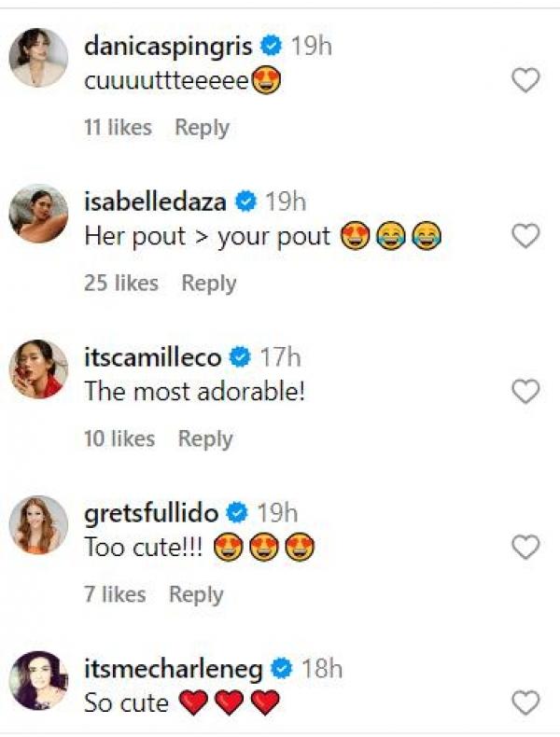Open danicaspingris's profile picture
Image resolution: width=560 pixels, height=737 pixels.
pos(38,58)
